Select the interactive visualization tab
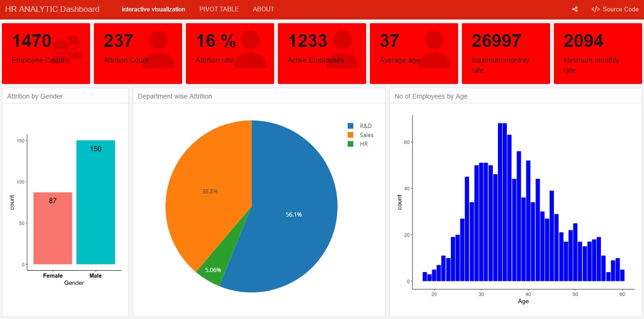The height and width of the screenshot is (319, 644). point(153,9)
